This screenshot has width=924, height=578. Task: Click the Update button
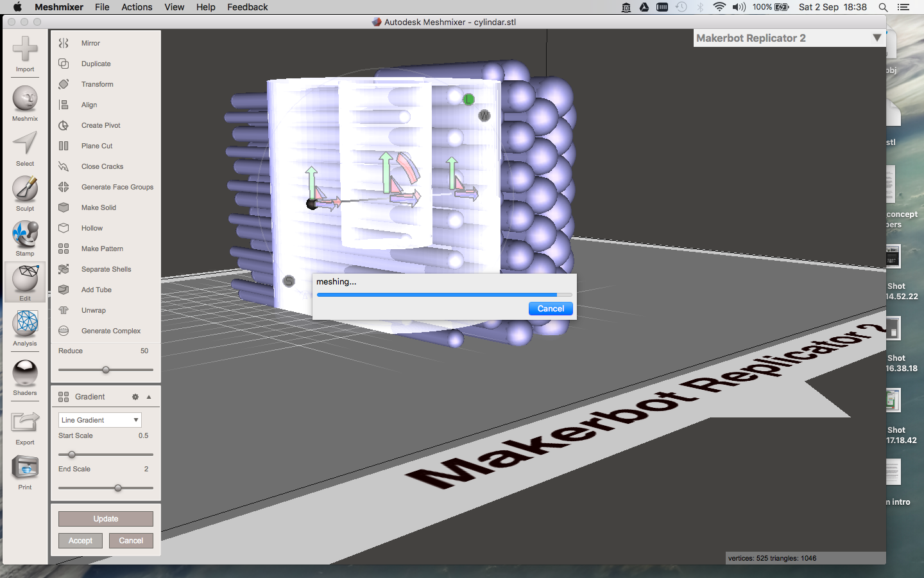(x=106, y=519)
